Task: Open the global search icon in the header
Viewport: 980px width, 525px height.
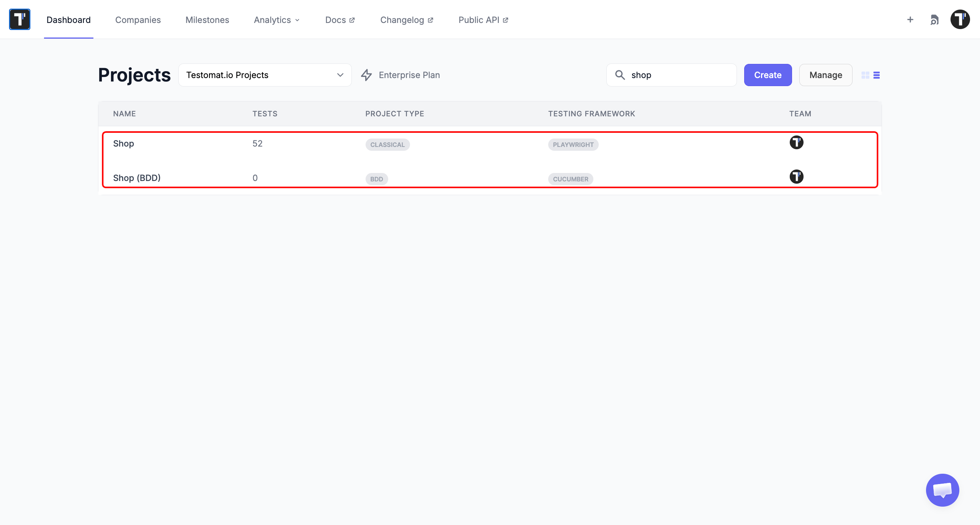Action: tap(934, 20)
